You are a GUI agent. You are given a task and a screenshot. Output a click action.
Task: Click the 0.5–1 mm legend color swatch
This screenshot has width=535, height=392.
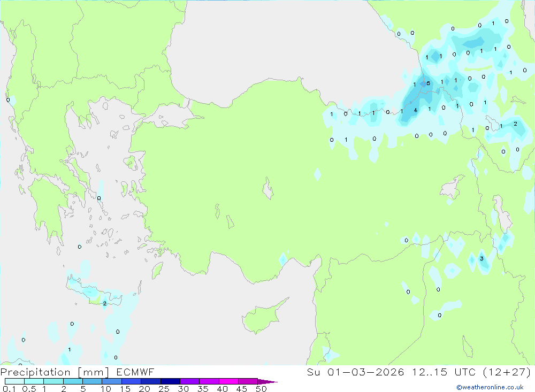coord(34,381)
